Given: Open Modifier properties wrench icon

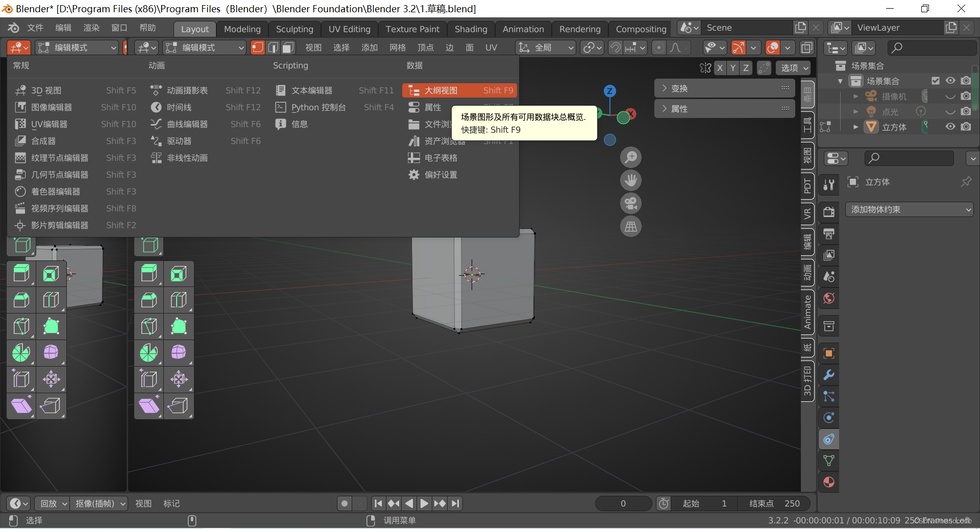Looking at the screenshot, I should point(829,375).
